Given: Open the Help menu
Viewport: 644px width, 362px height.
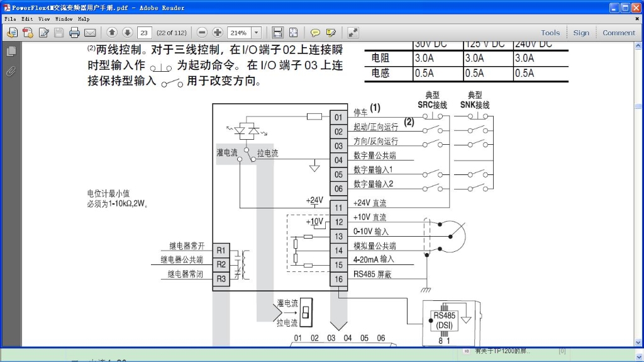Looking at the screenshot, I should pos(84,19).
